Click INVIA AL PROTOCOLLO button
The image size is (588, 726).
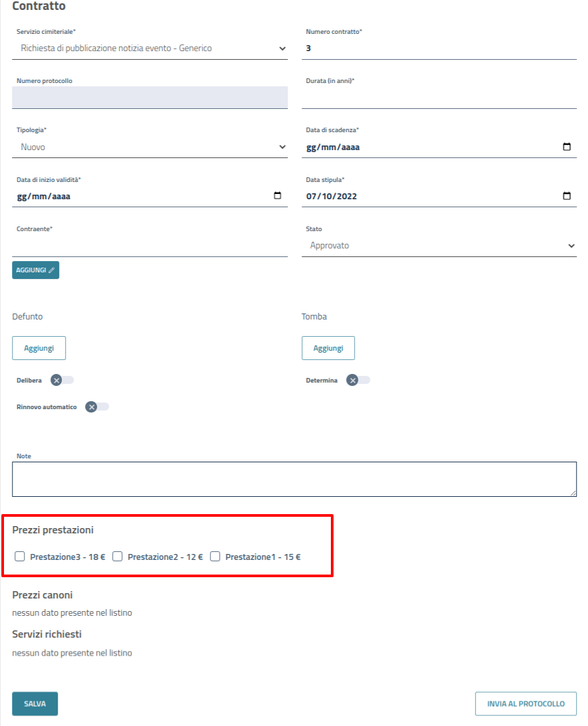(526, 704)
